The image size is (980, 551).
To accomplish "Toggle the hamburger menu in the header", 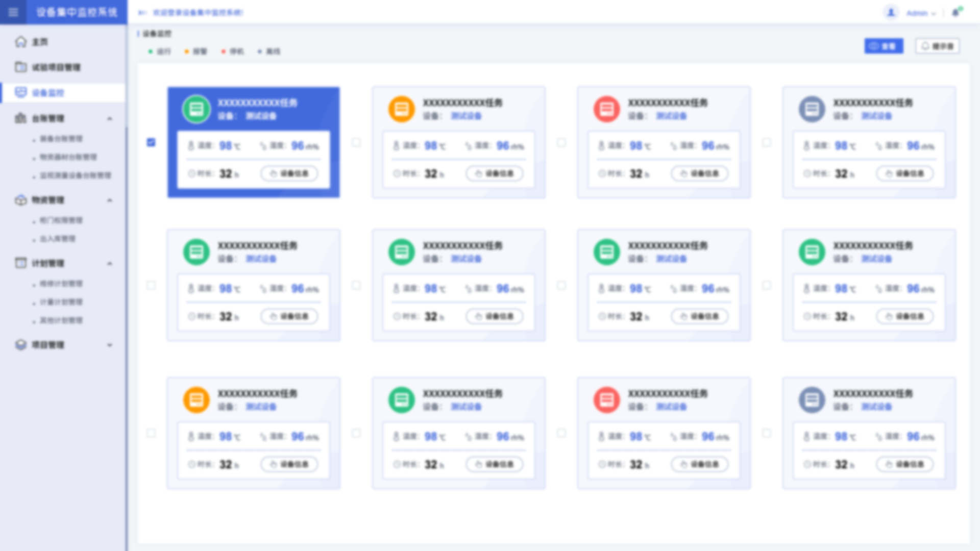I will point(13,12).
